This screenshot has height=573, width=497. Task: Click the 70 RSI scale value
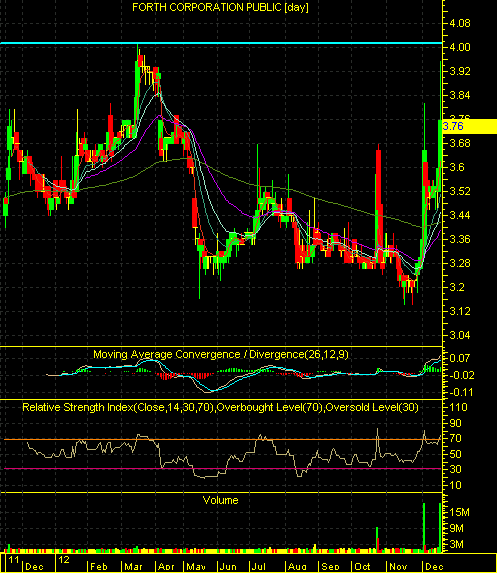pyautogui.click(x=455, y=438)
